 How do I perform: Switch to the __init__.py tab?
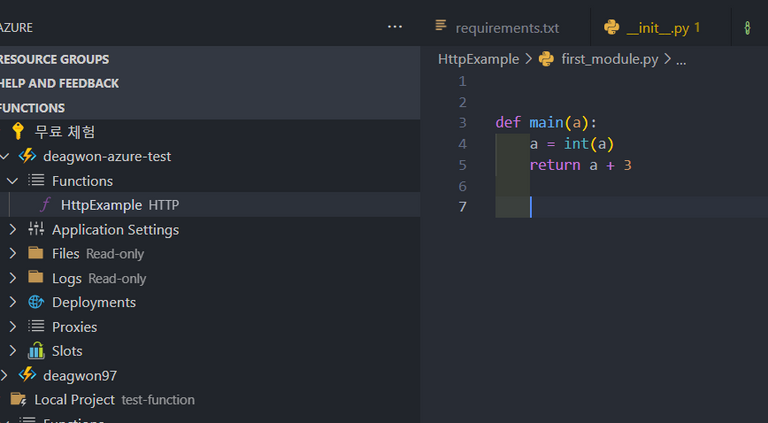tap(660, 27)
